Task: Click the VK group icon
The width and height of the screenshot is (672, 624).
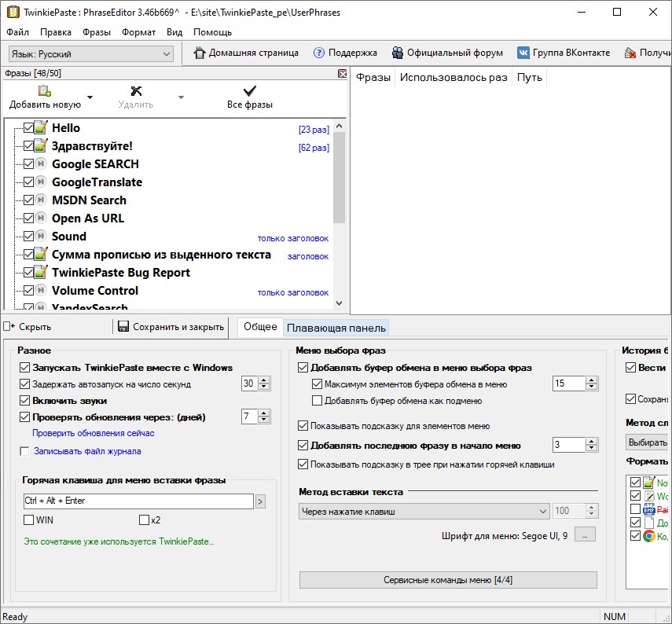Action: 523,53
